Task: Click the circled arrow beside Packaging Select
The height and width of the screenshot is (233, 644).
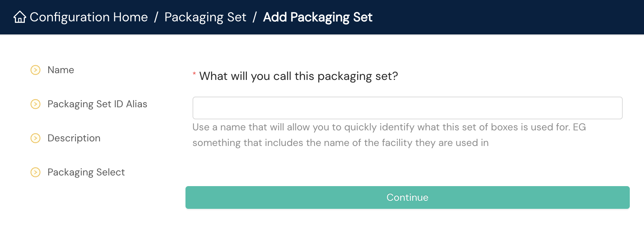Action: point(35,173)
